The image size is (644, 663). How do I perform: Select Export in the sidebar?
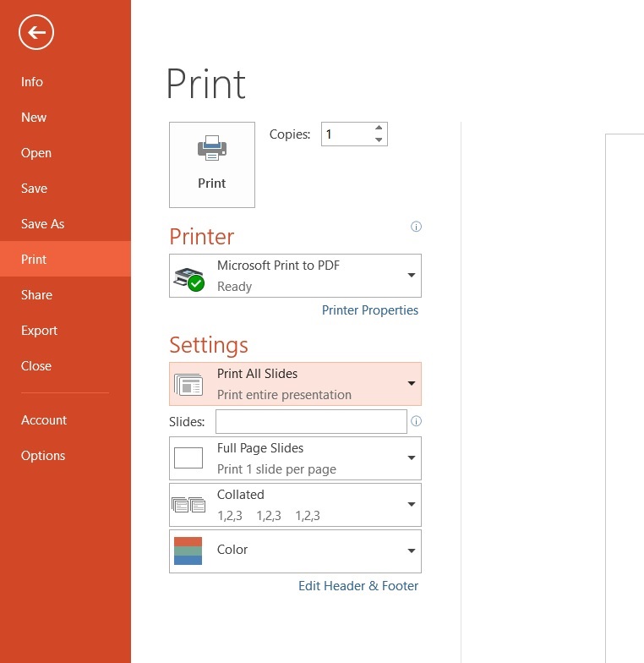(x=40, y=331)
